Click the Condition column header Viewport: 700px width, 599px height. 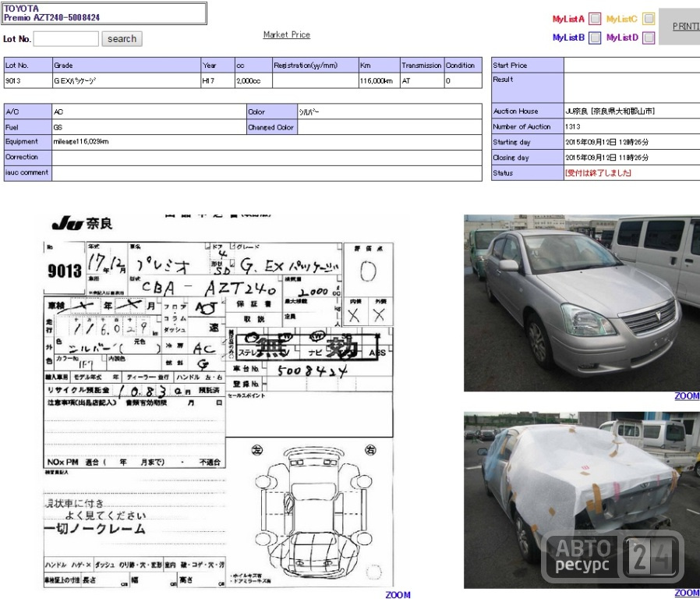[x=463, y=66]
